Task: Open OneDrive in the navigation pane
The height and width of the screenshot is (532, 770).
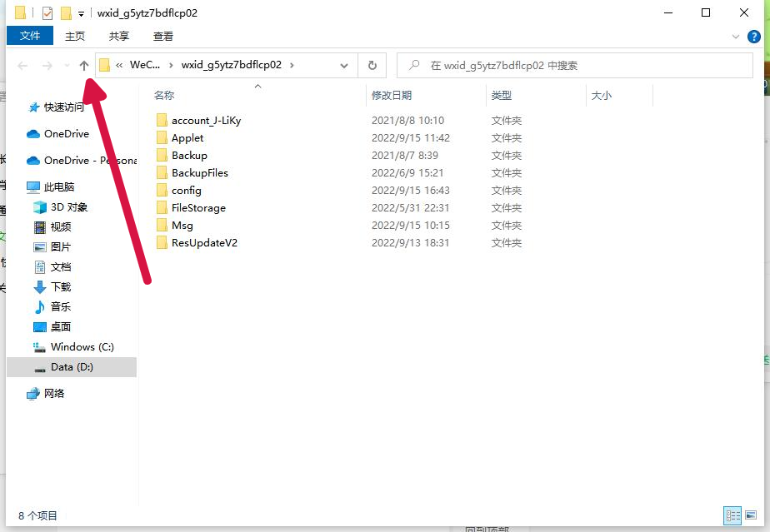Action: (x=67, y=133)
